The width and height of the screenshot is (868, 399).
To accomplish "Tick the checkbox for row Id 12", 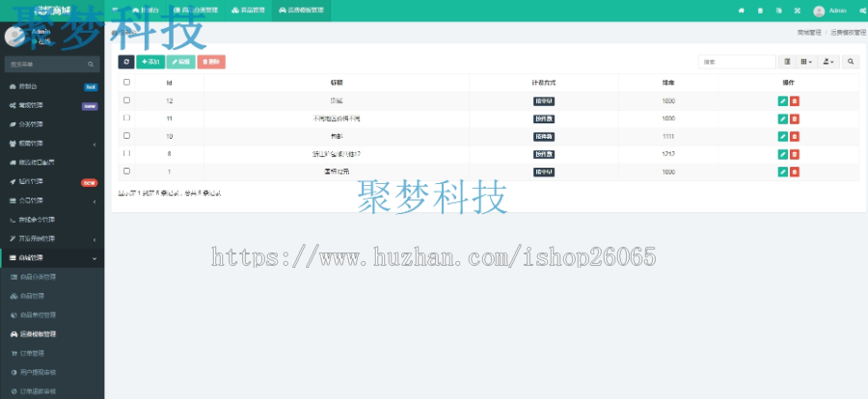I will pyautogui.click(x=126, y=100).
